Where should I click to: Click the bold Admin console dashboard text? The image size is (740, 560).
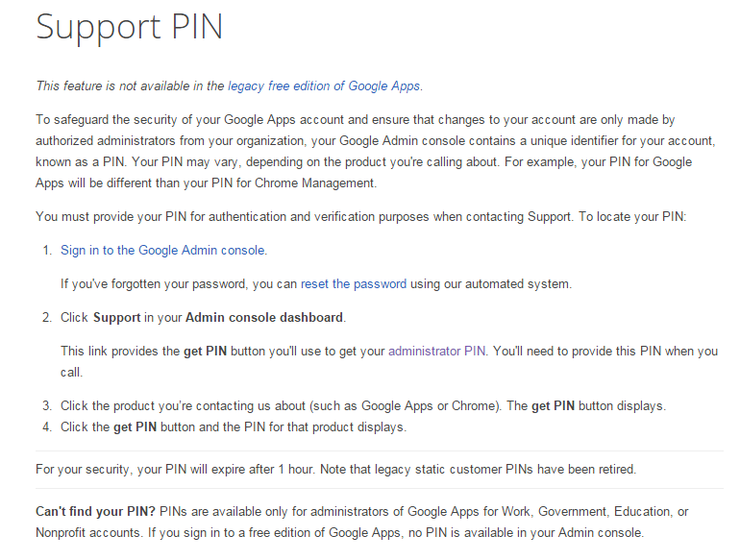(x=264, y=318)
